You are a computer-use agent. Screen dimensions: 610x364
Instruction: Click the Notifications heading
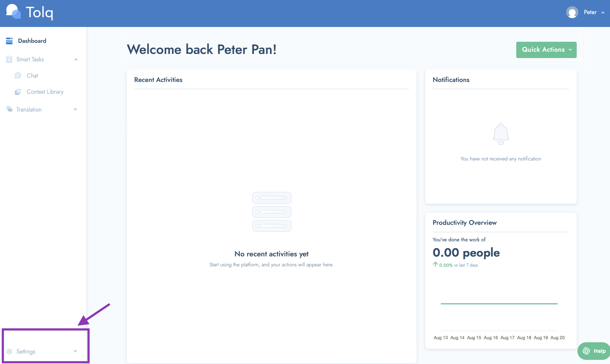coord(451,80)
